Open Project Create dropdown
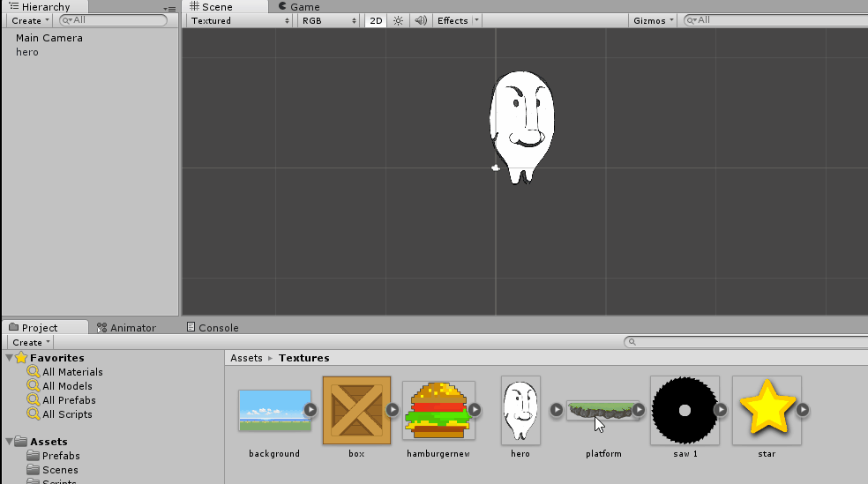The height and width of the screenshot is (484, 868). tap(31, 342)
